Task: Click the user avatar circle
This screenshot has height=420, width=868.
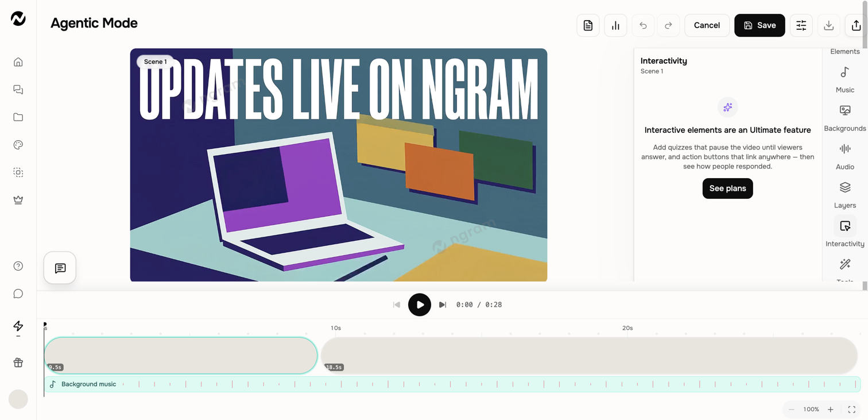Action: [18, 399]
